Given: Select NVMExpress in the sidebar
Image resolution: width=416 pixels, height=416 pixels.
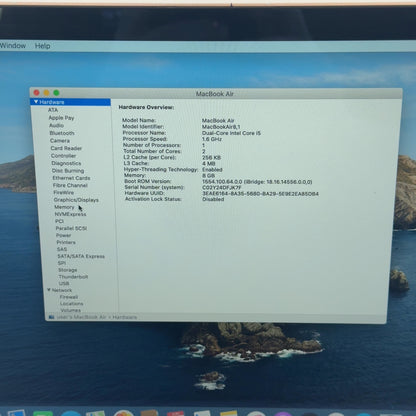Looking at the screenshot, I should pos(70,214).
